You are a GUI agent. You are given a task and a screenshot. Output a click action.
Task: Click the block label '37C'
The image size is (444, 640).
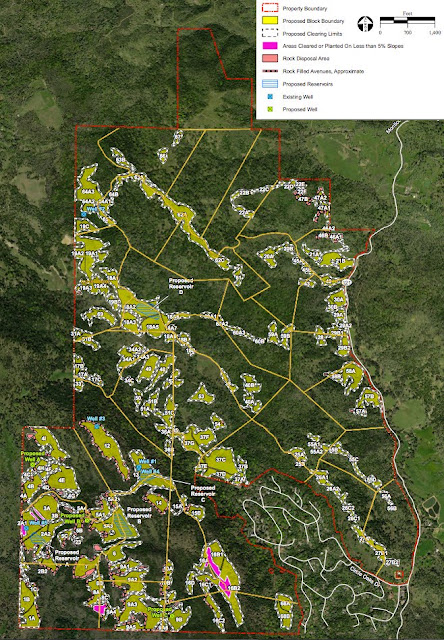(221, 460)
